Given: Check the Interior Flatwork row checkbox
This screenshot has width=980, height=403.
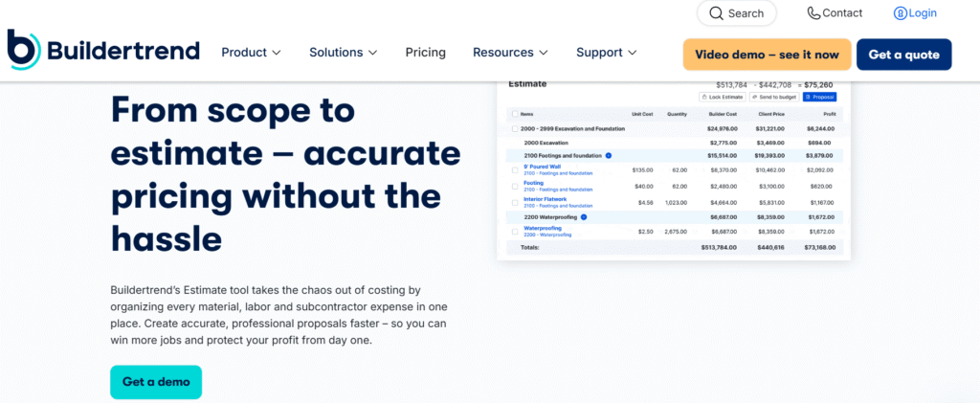Looking at the screenshot, I should coord(515,202).
